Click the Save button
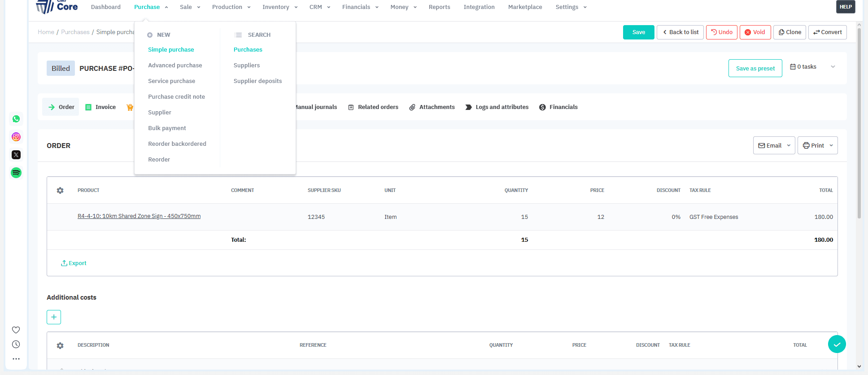Viewport: 868px width, 375px height. [x=639, y=32]
